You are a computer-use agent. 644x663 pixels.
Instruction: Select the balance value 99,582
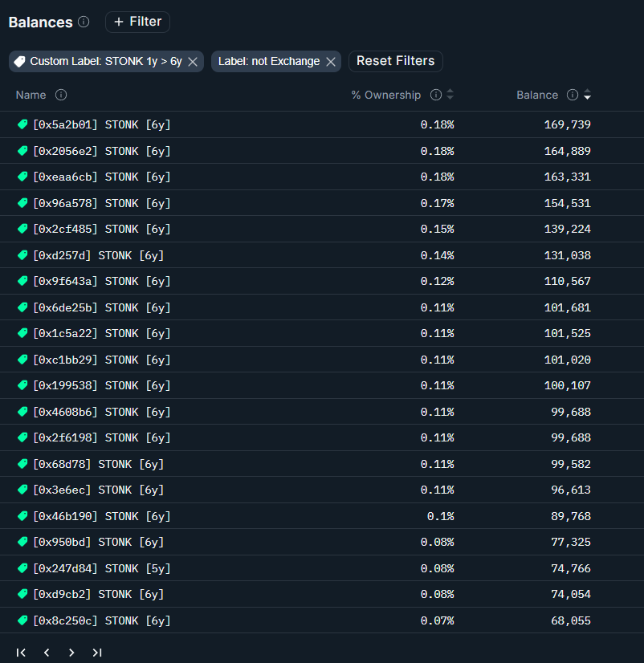[x=571, y=464]
